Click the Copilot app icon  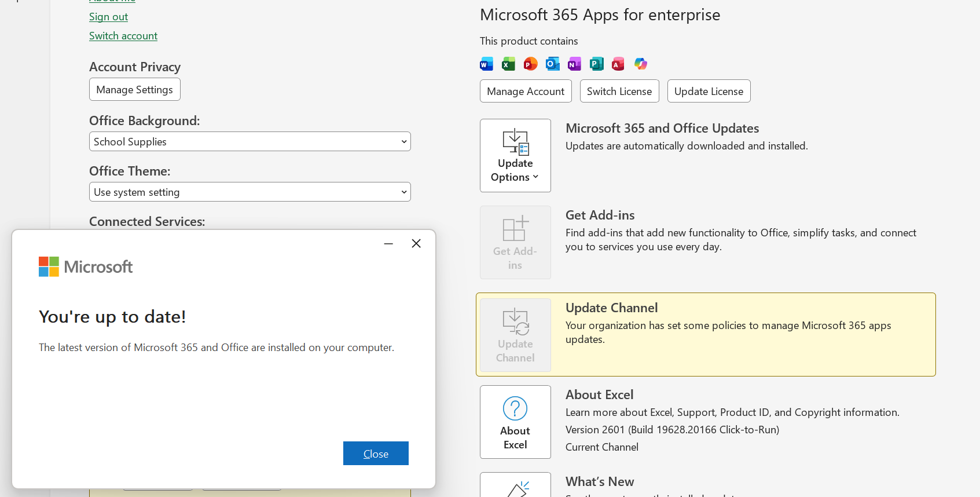pos(640,64)
